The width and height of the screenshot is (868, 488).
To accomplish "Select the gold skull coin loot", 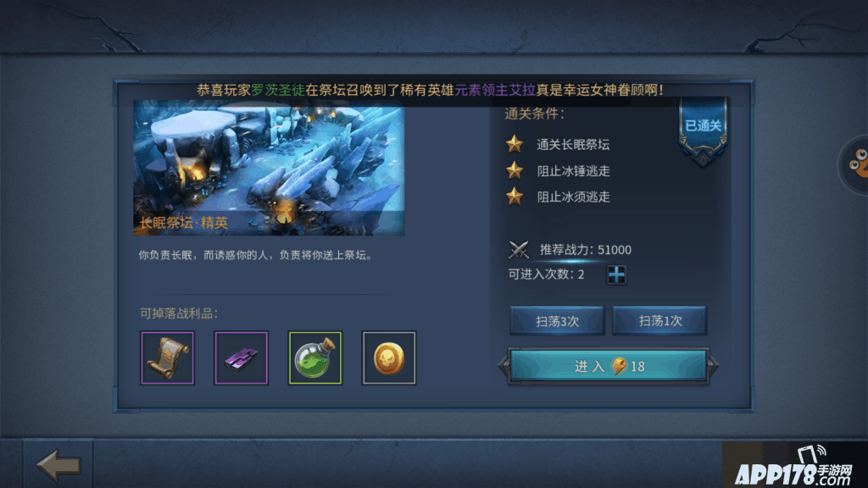I will 388,358.
